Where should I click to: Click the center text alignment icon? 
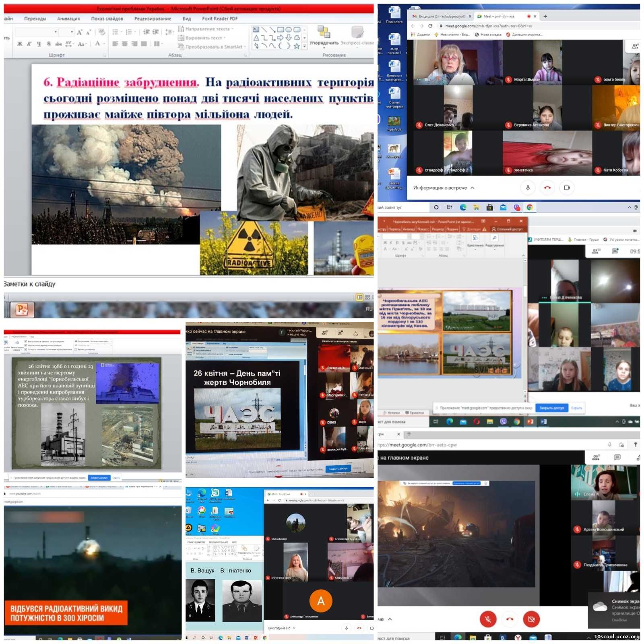[x=125, y=44]
